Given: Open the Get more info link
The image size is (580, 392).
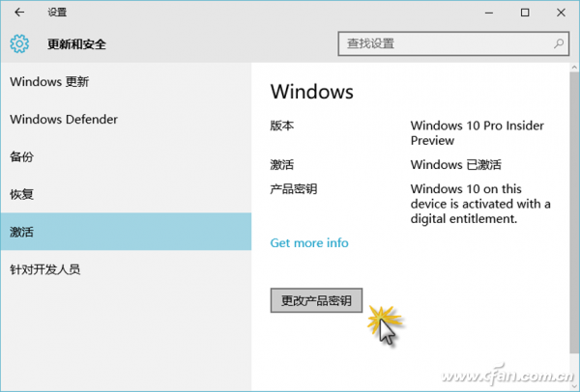Looking at the screenshot, I should (x=309, y=242).
